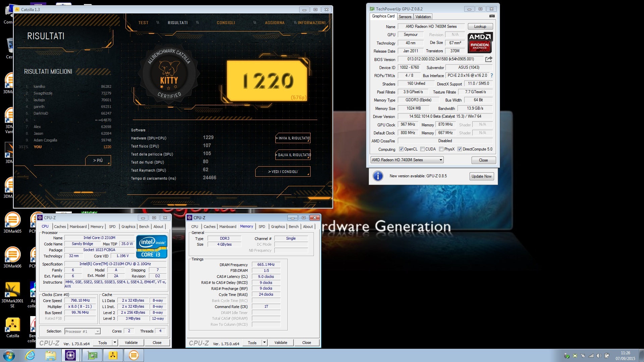The width and height of the screenshot is (644, 362).
Task: Open the Mainboard tab in left CPU-Z
Action: [x=78, y=227]
